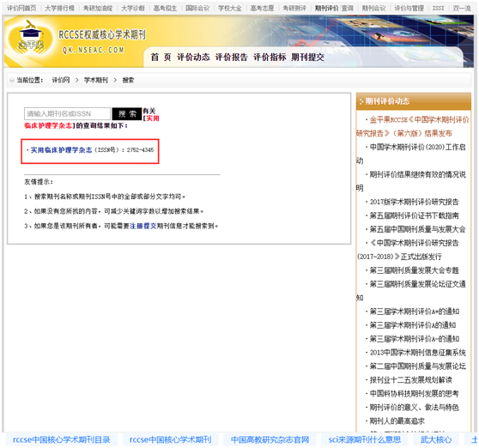479x448 pixels.
Task: Open 第三届学术期刊评价A-的通知 link
Action: pyautogui.click(x=415, y=339)
